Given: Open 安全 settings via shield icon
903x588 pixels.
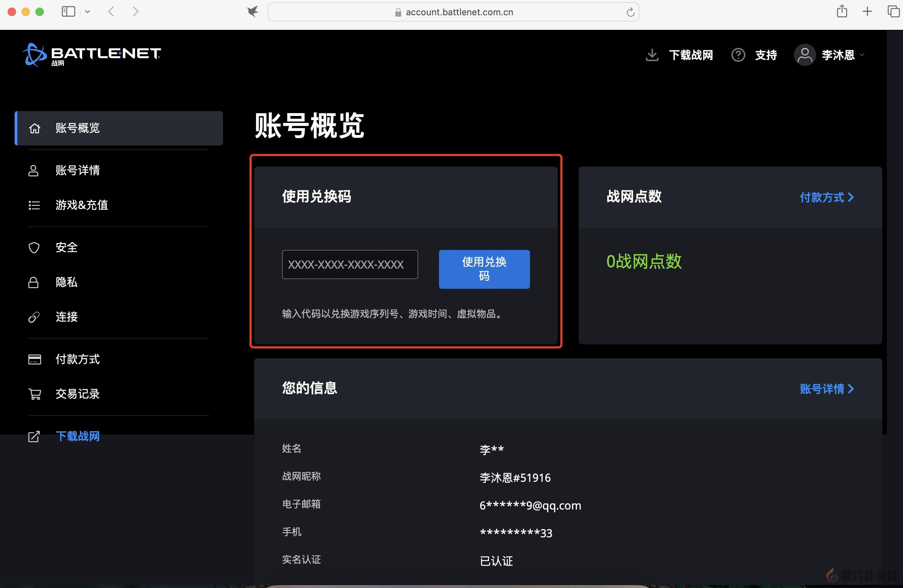Looking at the screenshot, I should (34, 247).
